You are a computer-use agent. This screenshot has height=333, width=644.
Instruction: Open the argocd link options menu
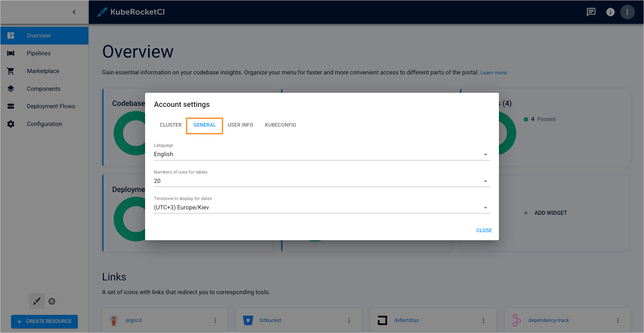215,321
